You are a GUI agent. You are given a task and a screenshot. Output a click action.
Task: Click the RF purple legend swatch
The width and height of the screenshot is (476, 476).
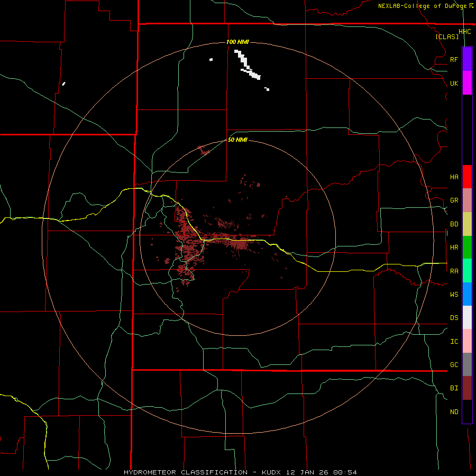tap(467, 59)
